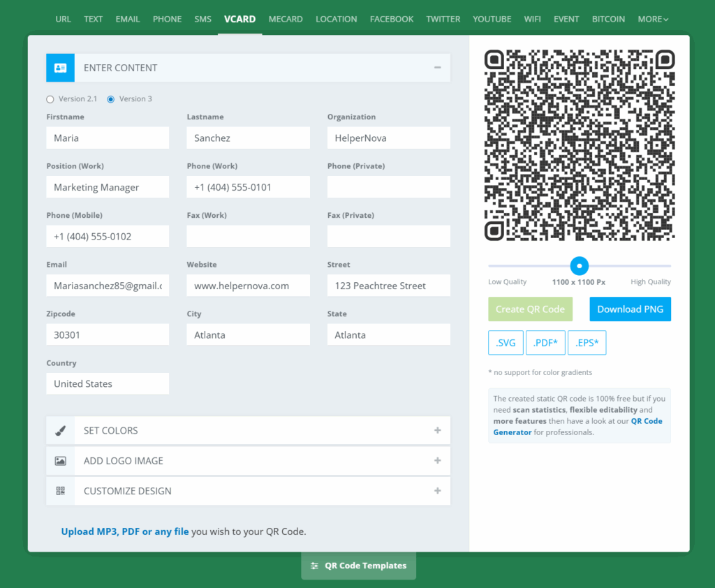715x588 pixels.
Task: Switch to the WIFI tab
Action: coord(532,19)
